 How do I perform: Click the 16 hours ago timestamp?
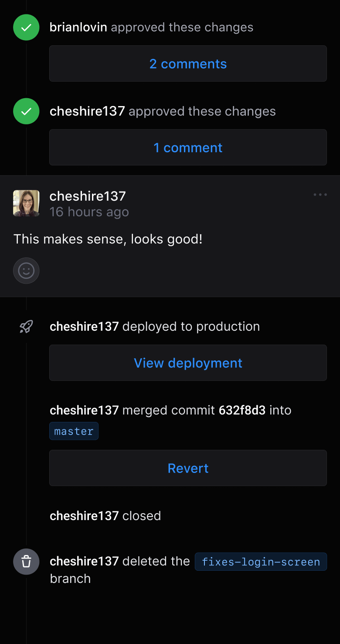[89, 212]
